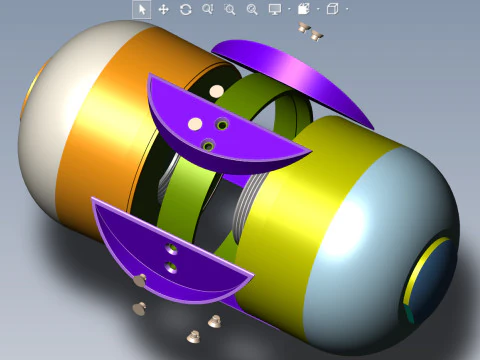This screenshot has width=480, height=360.
Task: Choose the Pan (four-arrow) tool
Action: 163,9
